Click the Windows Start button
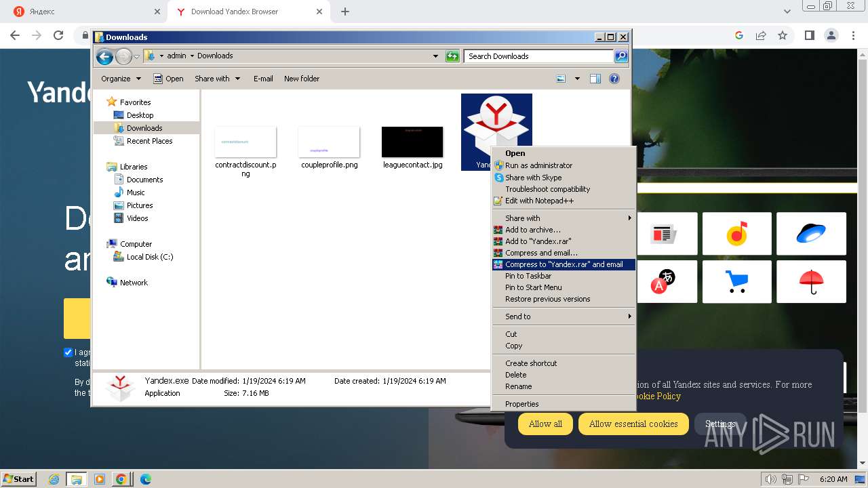 coord(18,479)
